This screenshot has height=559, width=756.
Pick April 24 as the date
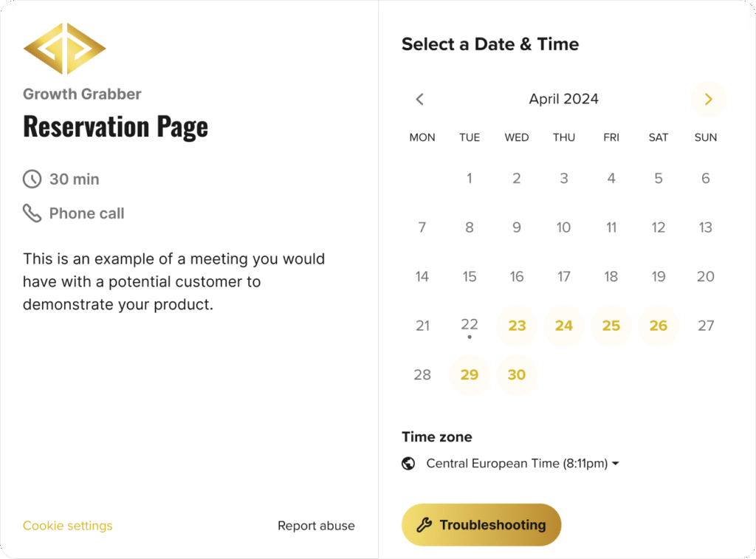click(564, 326)
